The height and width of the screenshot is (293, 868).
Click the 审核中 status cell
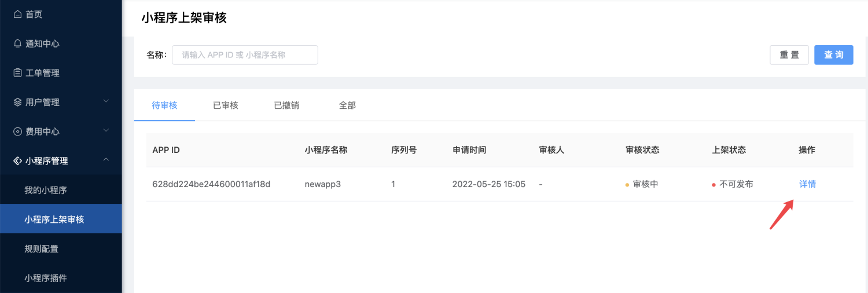(x=642, y=184)
